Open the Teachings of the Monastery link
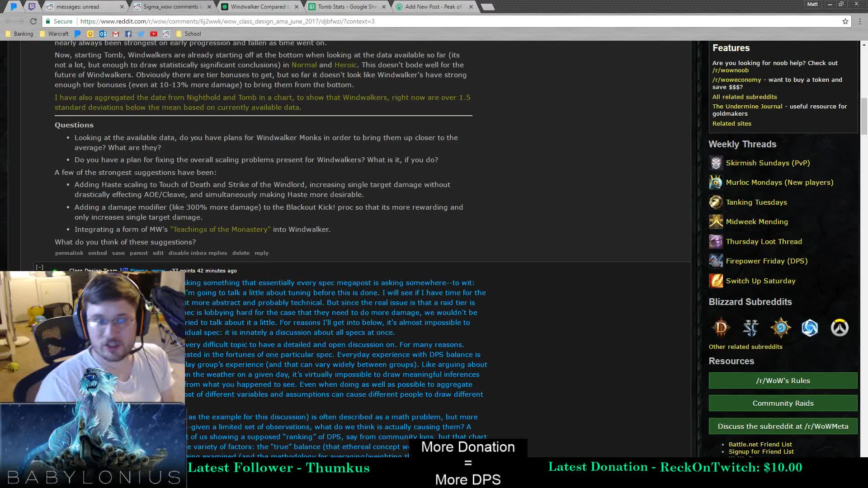The image size is (868, 488). click(x=220, y=229)
